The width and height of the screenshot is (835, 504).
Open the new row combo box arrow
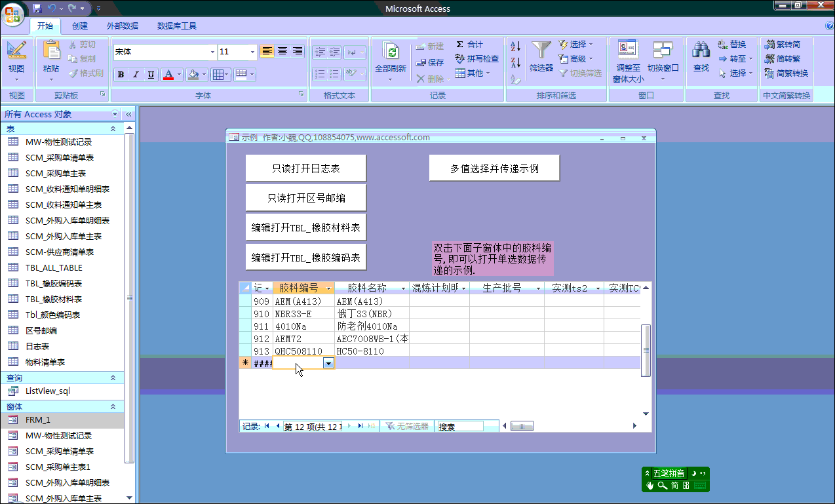(328, 363)
